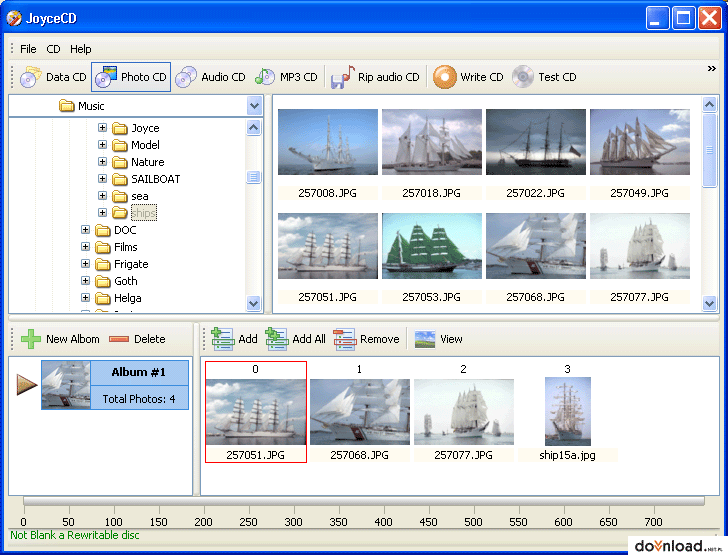Select the Frigate folder
This screenshot has width=728, height=555.
tap(131, 264)
